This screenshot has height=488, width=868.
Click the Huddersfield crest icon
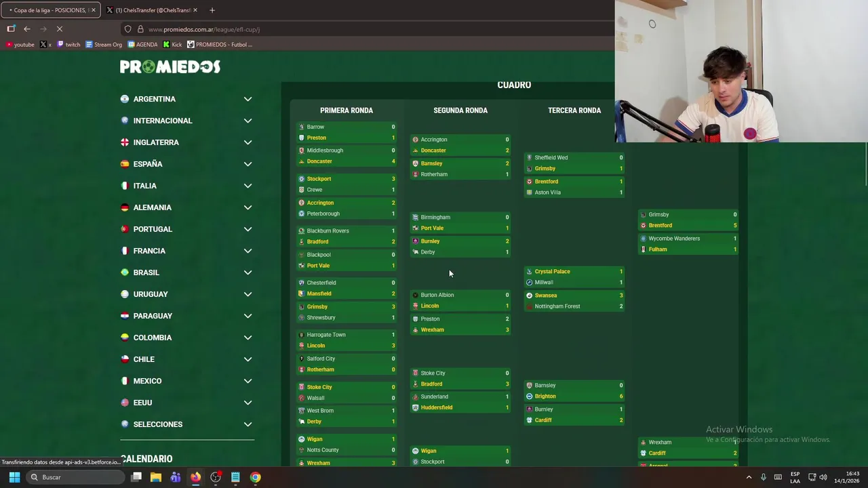416,407
